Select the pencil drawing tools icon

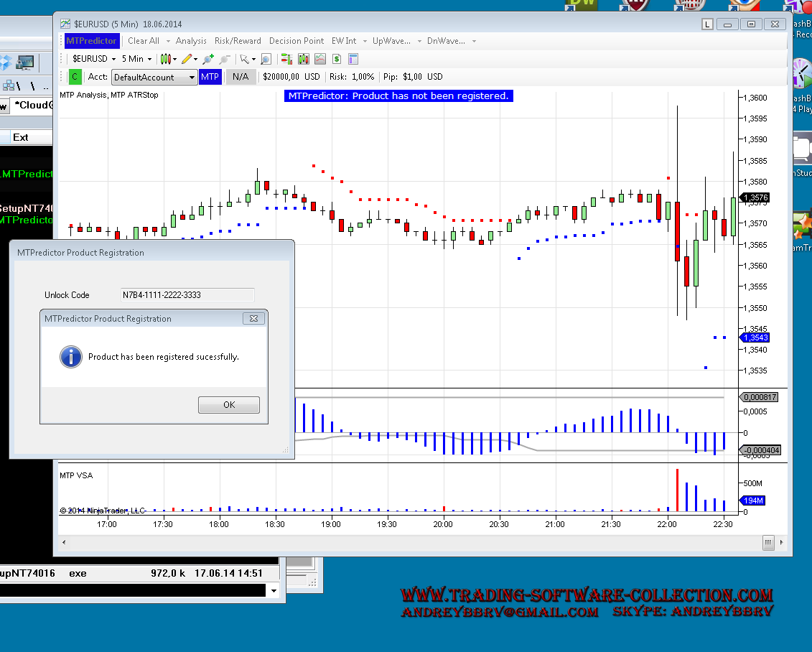(187, 59)
